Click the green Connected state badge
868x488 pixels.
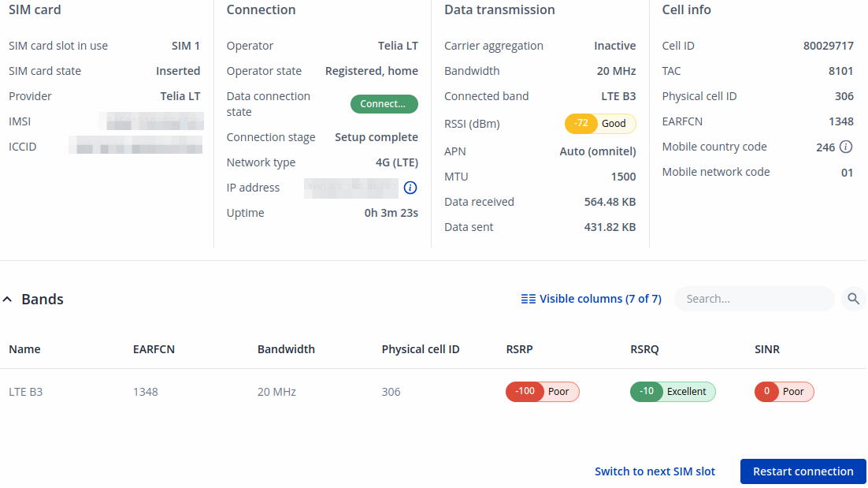384,104
